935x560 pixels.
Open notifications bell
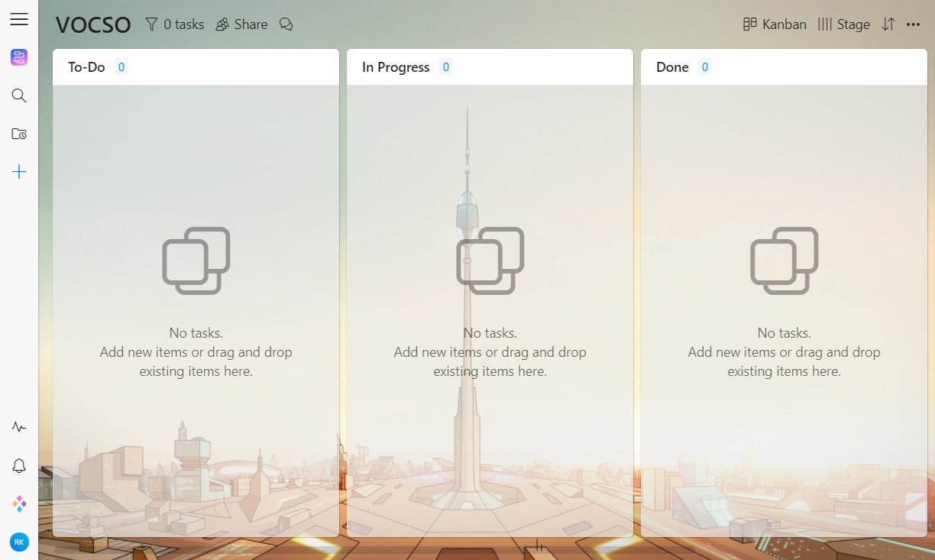point(19,465)
